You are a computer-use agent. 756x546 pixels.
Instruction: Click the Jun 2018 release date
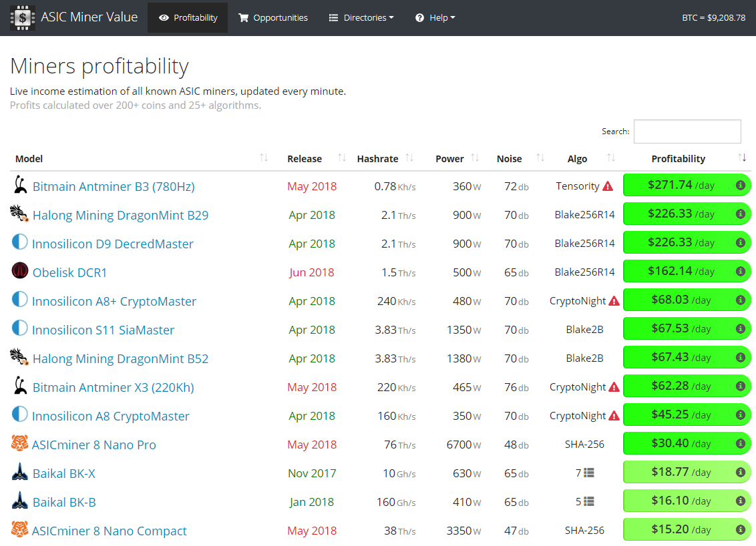(312, 273)
